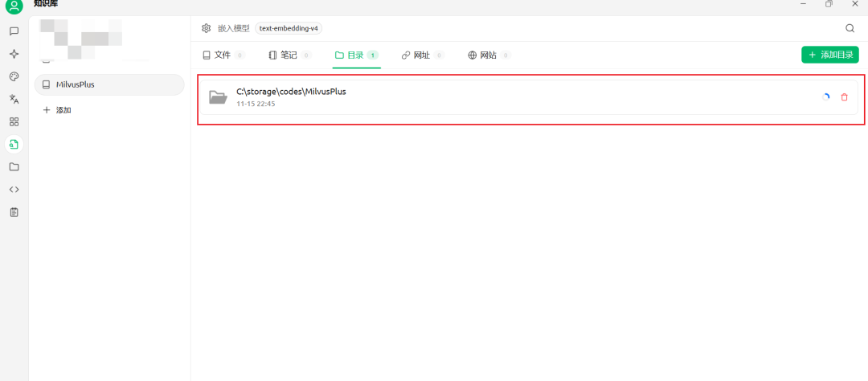Select the knowledge base sidebar icon
Viewport: 868px width, 381px height.
pyautogui.click(x=14, y=145)
